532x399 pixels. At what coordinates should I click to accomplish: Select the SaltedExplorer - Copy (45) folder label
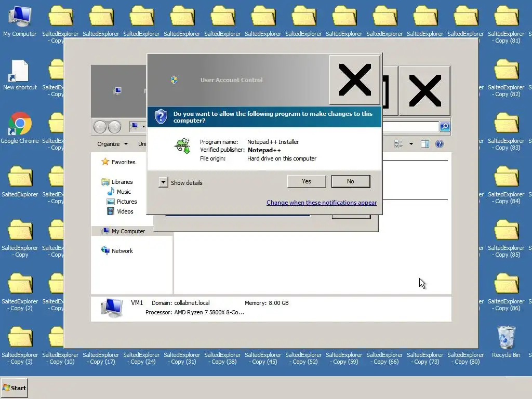click(x=263, y=358)
